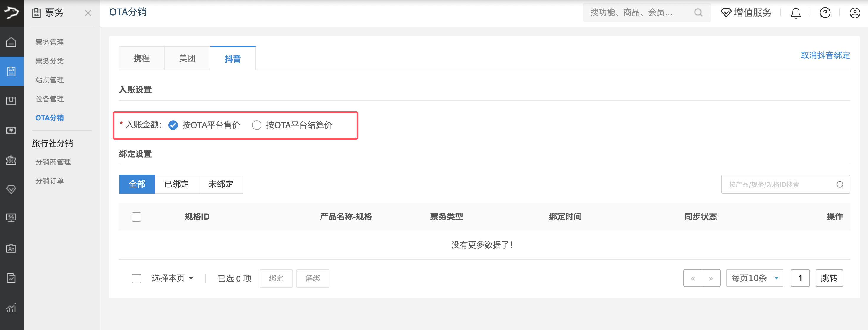The image size is (868, 330).
Task: Expand the 选择本页 dropdown arrow
Action: [x=191, y=278]
